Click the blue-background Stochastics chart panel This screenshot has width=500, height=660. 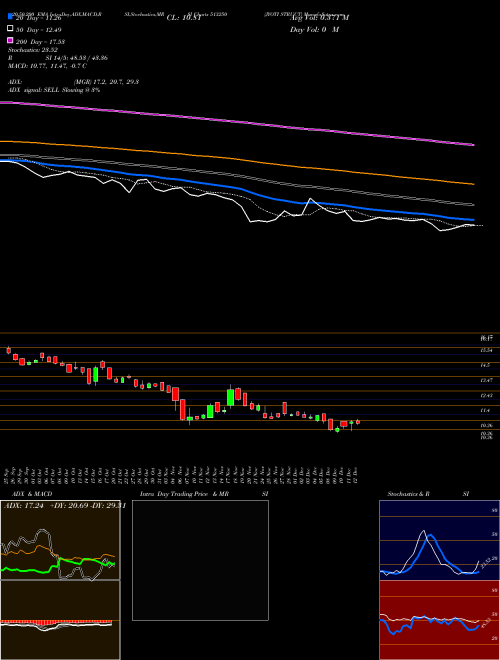click(x=439, y=540)
